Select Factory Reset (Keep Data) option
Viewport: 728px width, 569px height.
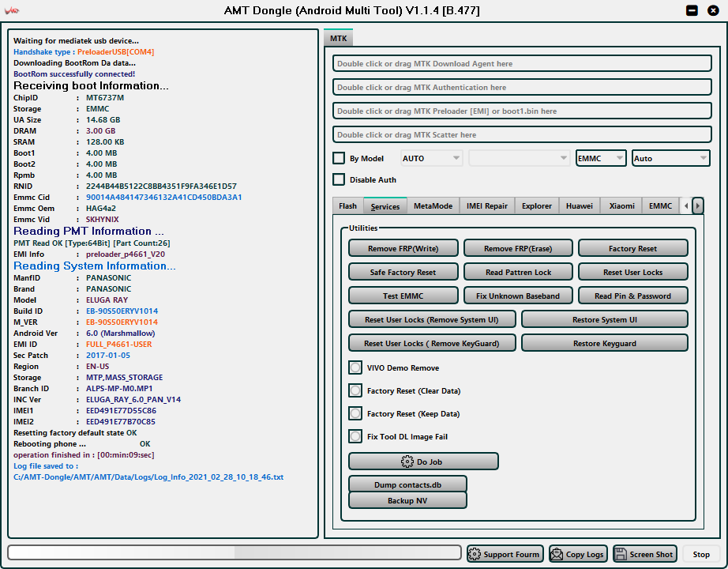(355, 413)
